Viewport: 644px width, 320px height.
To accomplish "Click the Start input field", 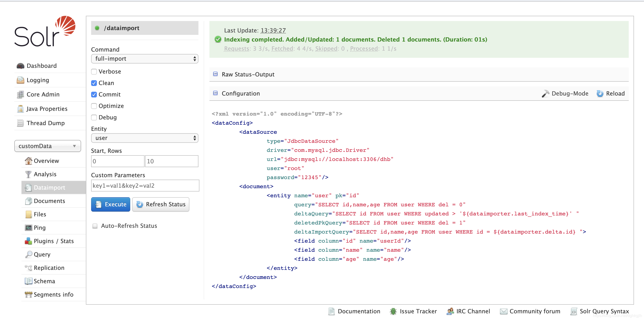I will [118, 161].
